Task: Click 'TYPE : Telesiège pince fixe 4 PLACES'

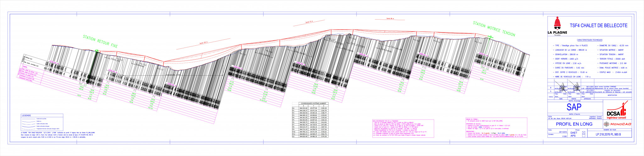Action: (571, 46)
